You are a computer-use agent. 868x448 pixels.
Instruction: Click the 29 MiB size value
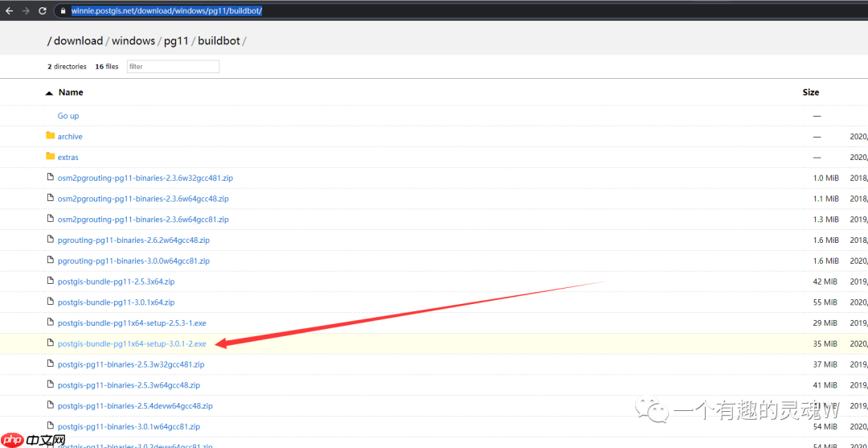point(826,323)
